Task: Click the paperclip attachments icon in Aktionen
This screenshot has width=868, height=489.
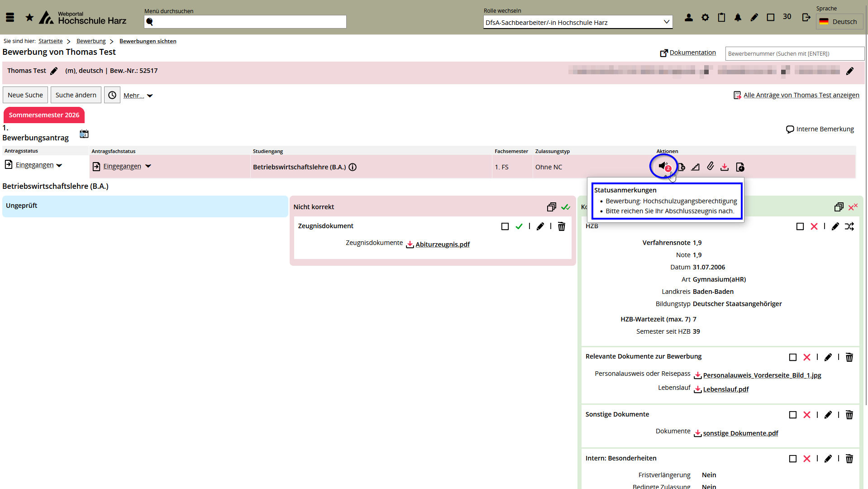Action: [711, 167]
